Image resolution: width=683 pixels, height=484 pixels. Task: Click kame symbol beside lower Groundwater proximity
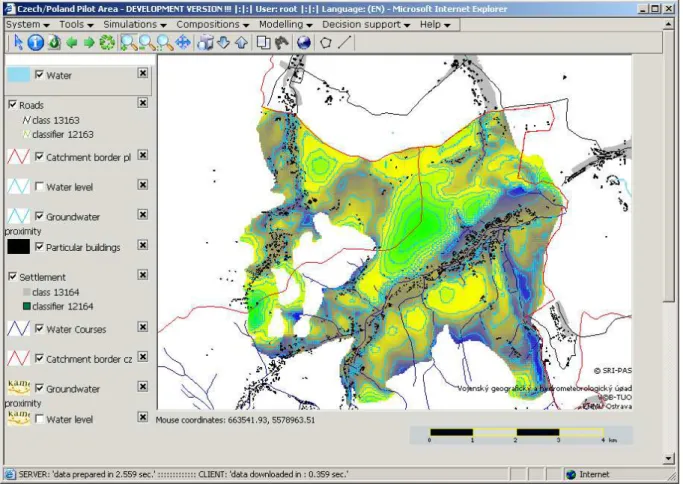pyautogui.click(x=19, y=386)
